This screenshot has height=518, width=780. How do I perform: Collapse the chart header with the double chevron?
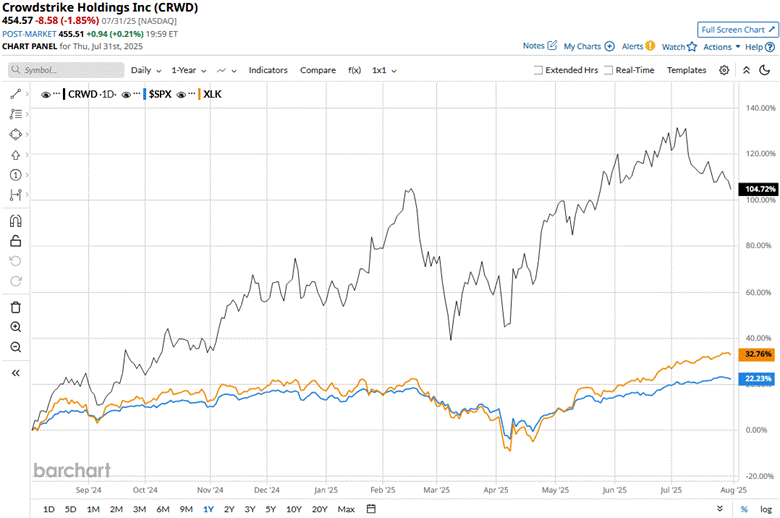[x=746, y=70]
